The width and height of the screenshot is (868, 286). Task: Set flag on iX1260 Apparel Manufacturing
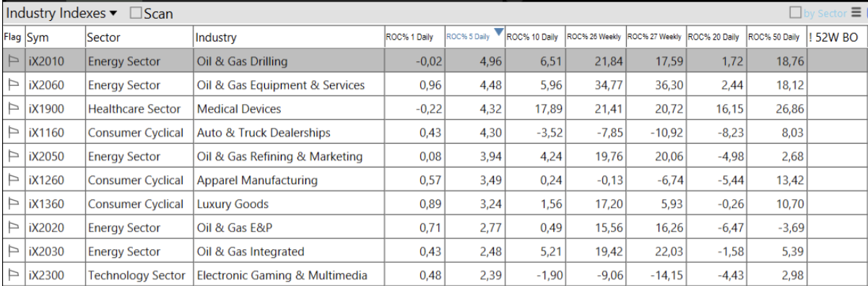14,180
